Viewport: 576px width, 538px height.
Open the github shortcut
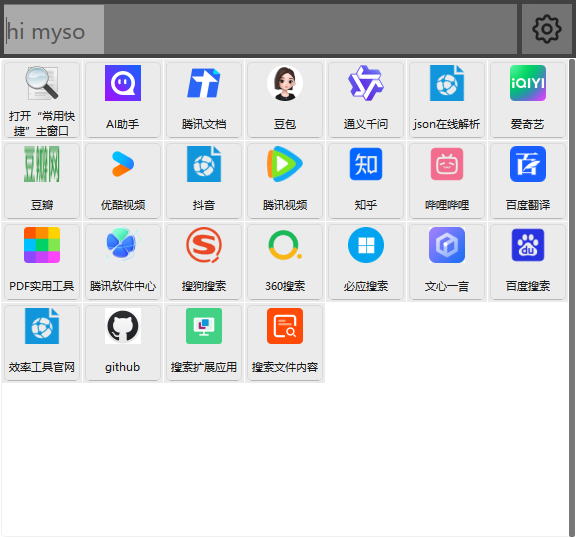123,343
